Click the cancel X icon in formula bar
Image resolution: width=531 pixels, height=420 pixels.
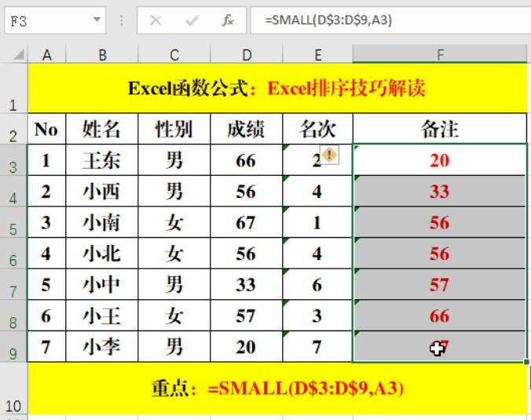(156, 20)
